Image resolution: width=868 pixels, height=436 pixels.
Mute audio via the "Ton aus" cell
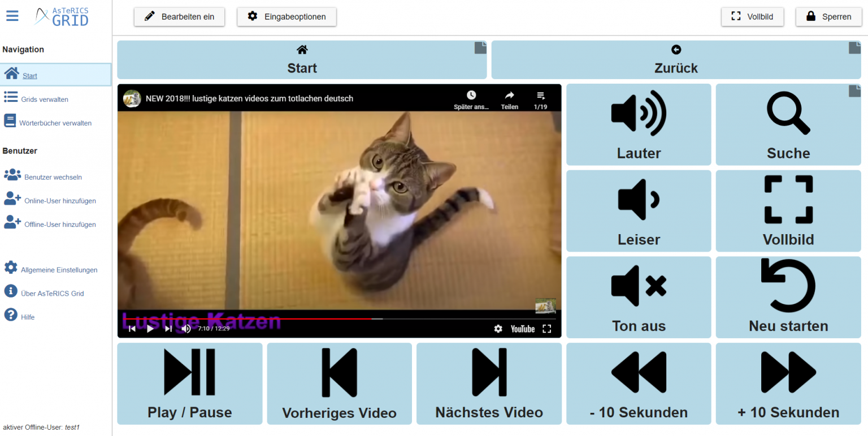pyautogui.click(x=638, y=297)
